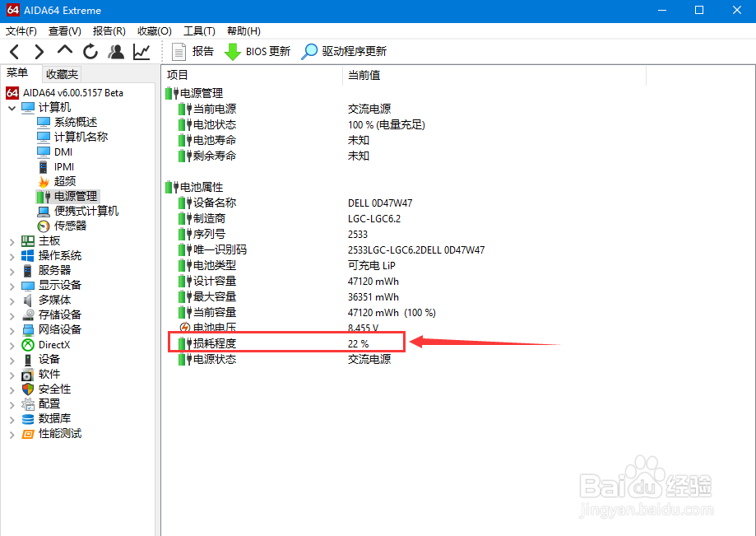The width and height of the screenshot is (756, 536).
Task: Click the 服务器 server icon
Action: 28,271
